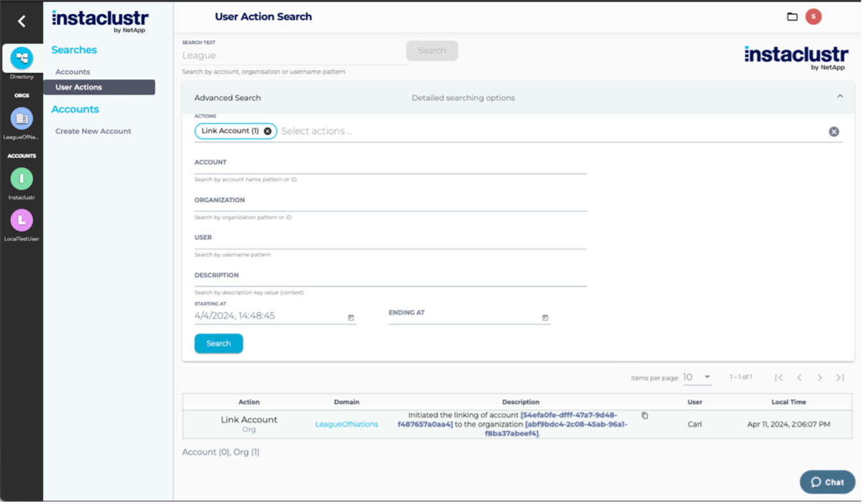Image resolution: width=864 pixels, height=504 pixels.
Task: Go to the next results page
Action: 820,377
